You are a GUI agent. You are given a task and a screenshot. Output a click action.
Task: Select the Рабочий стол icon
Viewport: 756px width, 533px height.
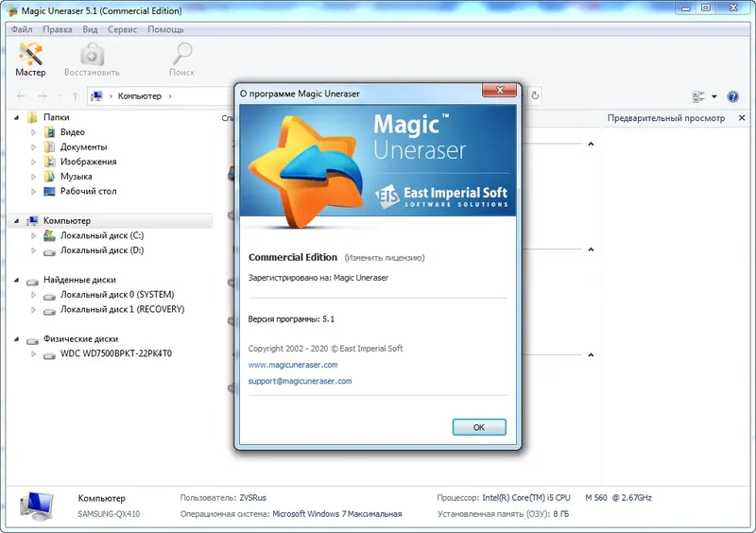coord(49,192)
